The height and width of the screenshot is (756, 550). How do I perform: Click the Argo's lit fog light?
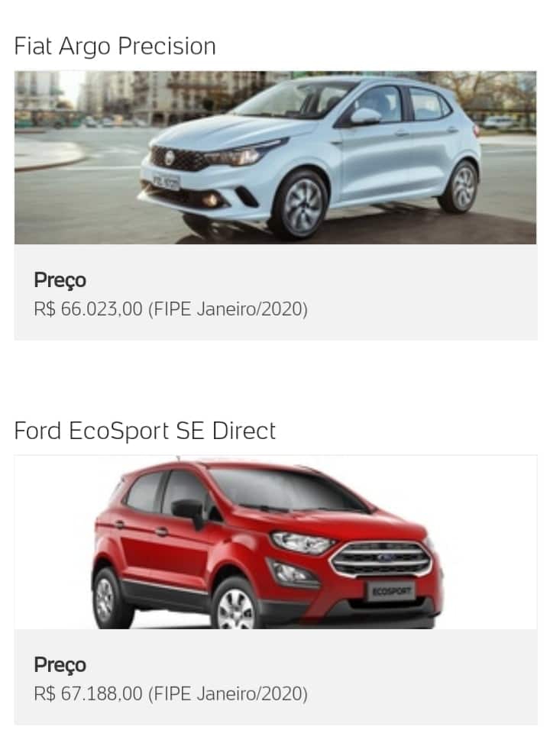click(x=210, y=199)
